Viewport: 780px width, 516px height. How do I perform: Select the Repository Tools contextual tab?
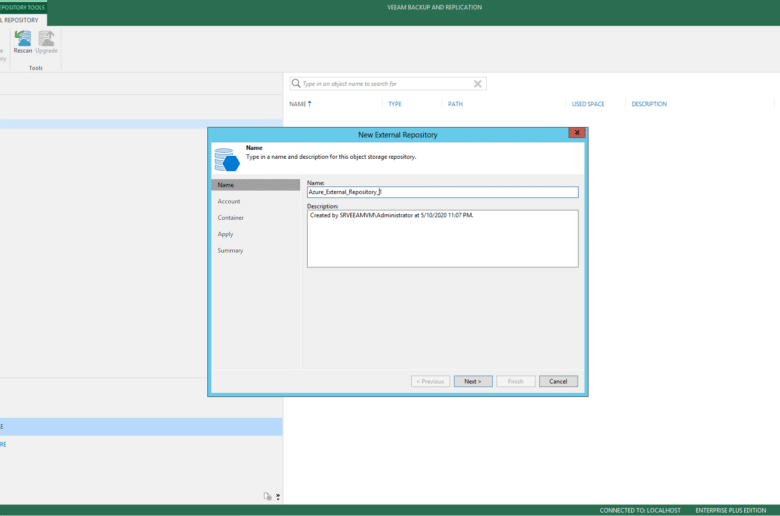pos(23,7)
